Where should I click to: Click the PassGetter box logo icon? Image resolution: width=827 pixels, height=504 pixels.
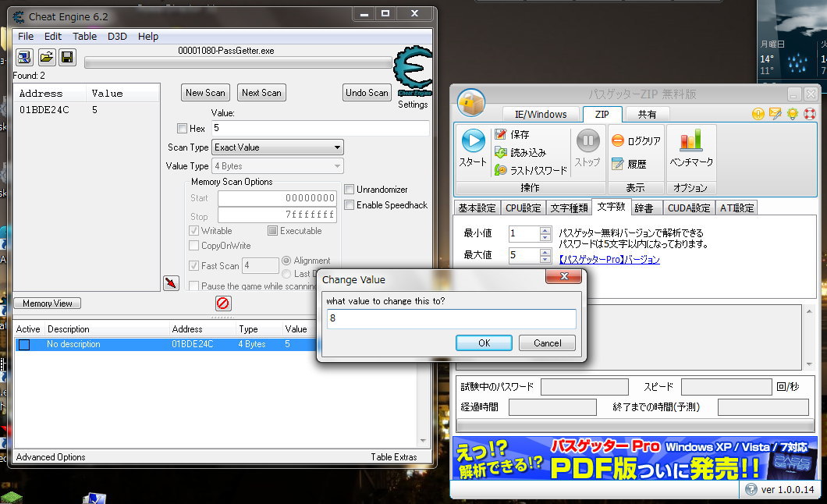tap(471, 102)
